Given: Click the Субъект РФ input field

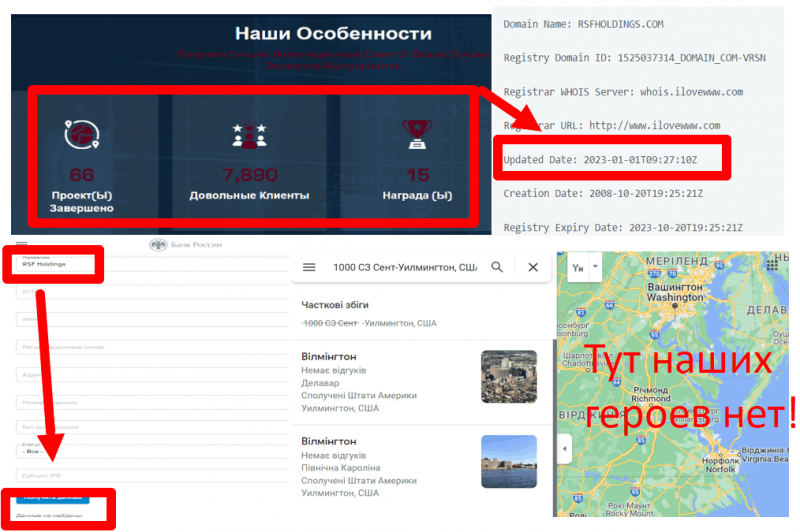Looking at the screenshot, I should [x=153, y=475].
